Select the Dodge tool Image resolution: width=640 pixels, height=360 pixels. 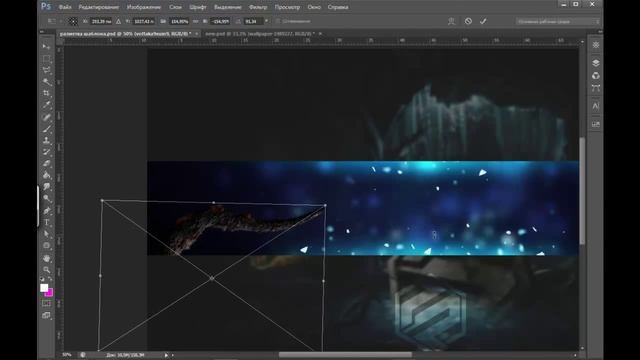click(47, 199)
